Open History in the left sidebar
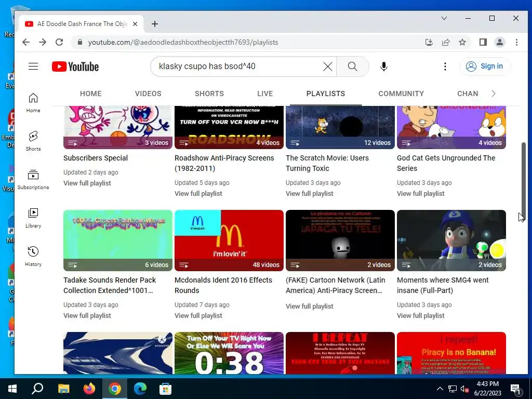 point(33,257)
